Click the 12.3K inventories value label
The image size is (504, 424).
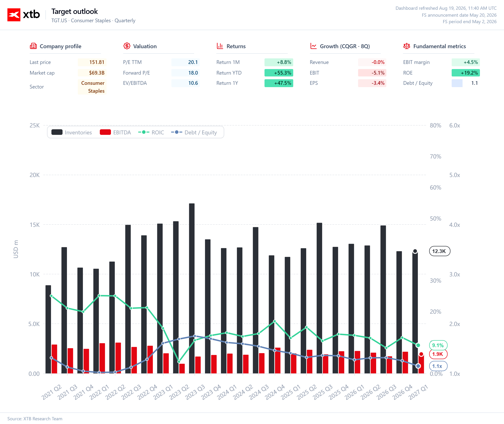(439, 251)
